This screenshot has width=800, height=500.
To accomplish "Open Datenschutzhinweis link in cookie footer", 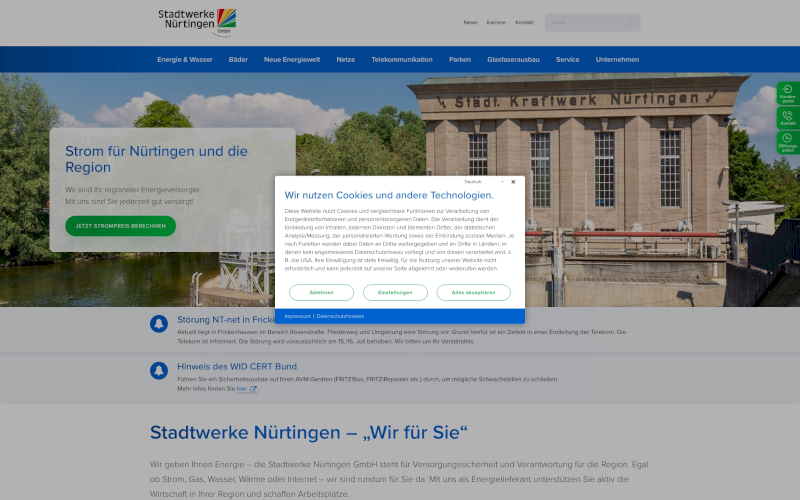I will [340, 316].
